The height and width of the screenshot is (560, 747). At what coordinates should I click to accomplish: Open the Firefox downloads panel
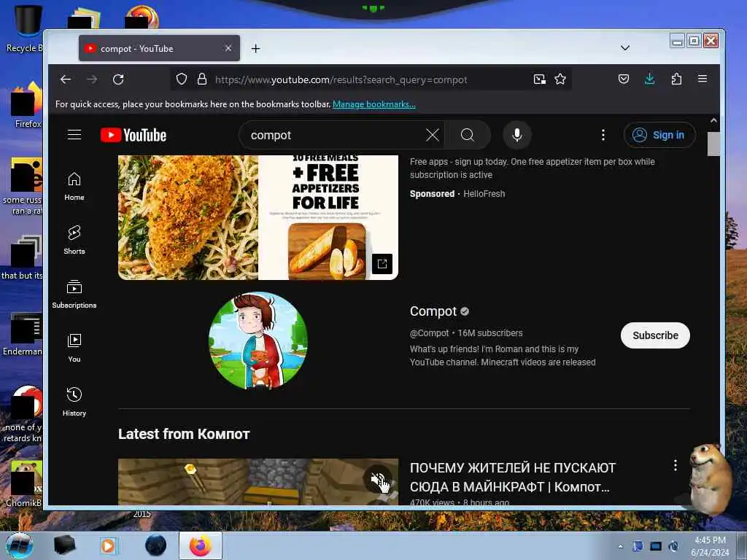tap(649, 79)
